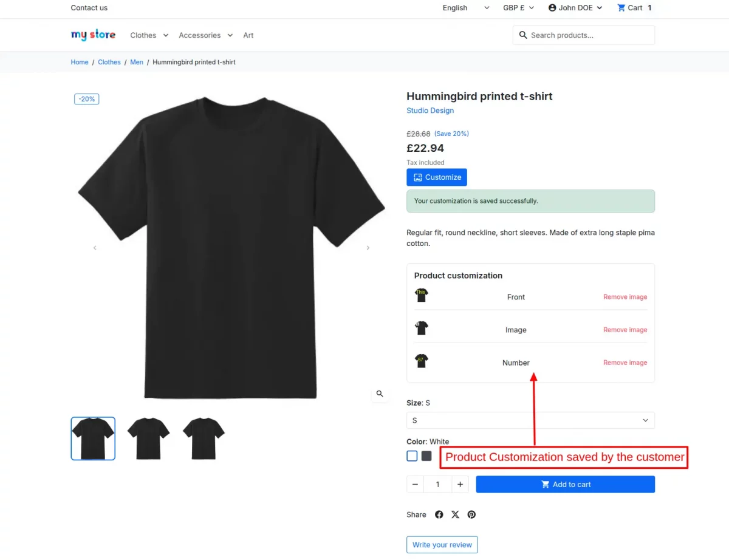Share on X (Twitter)
The image size is (729, 560).
[x=455, y=514]
